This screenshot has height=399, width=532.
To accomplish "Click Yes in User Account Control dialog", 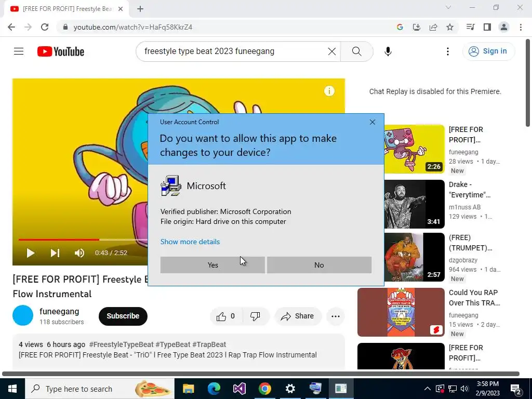I will click(x=212, y=265).
